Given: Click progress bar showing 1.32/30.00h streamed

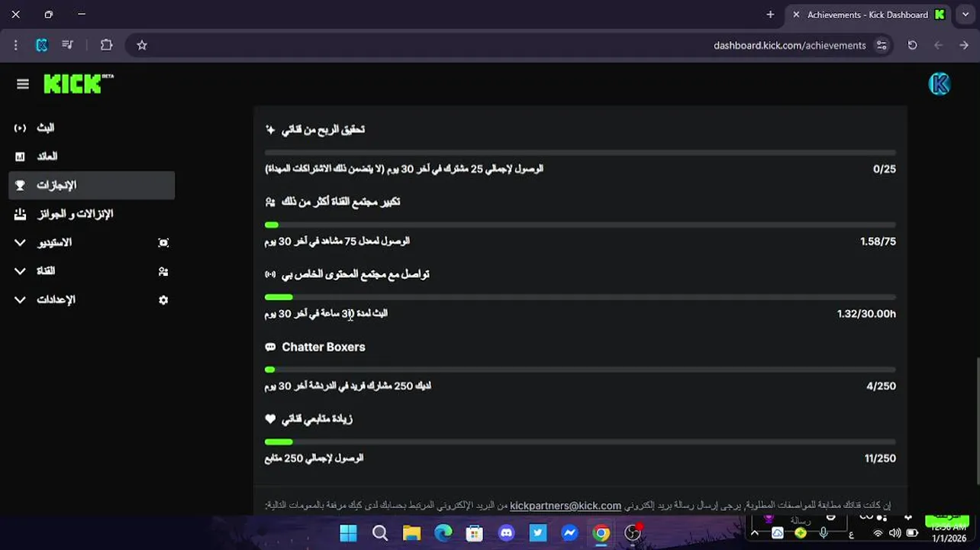Looking at the screenshot, I should (x=580, y=297).
